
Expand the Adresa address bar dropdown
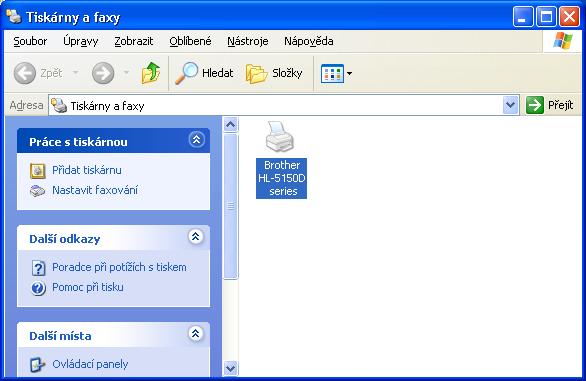(511, 105)
